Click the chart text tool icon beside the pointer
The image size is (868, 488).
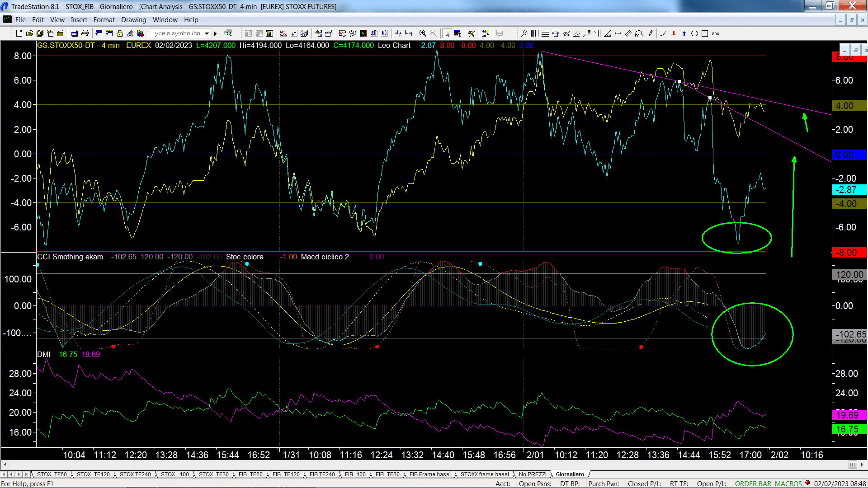point(458,33)
